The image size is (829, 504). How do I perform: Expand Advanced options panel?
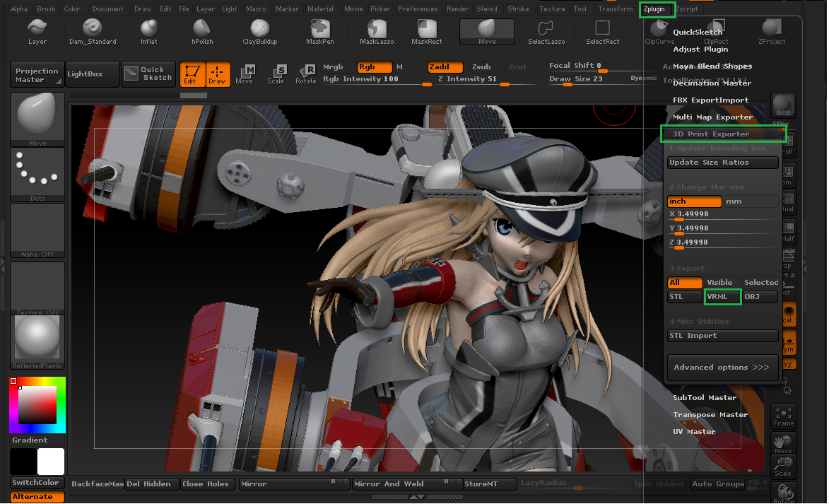point(722,368)
